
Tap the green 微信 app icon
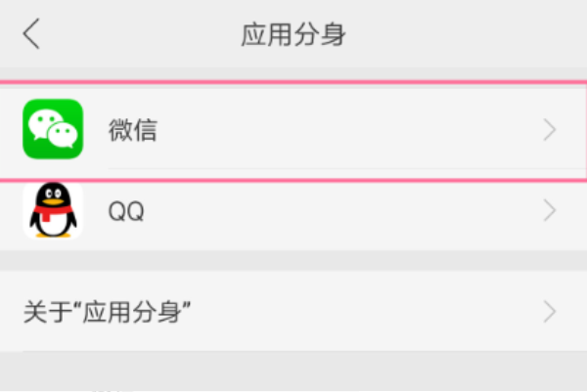tap(52, 130)
